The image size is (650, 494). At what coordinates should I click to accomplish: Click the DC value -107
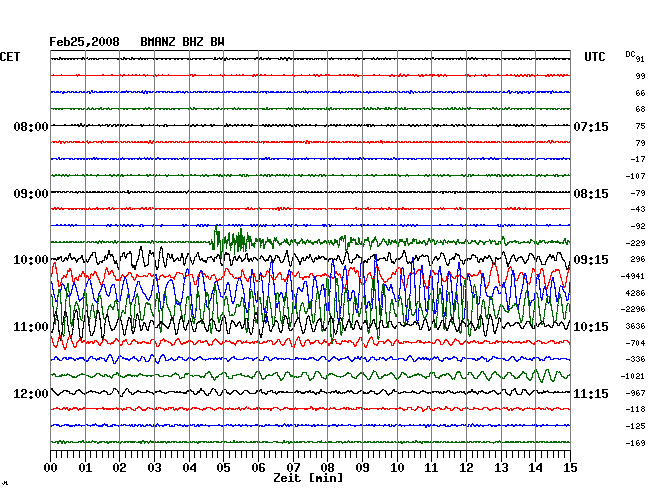(x=635, y=176)
